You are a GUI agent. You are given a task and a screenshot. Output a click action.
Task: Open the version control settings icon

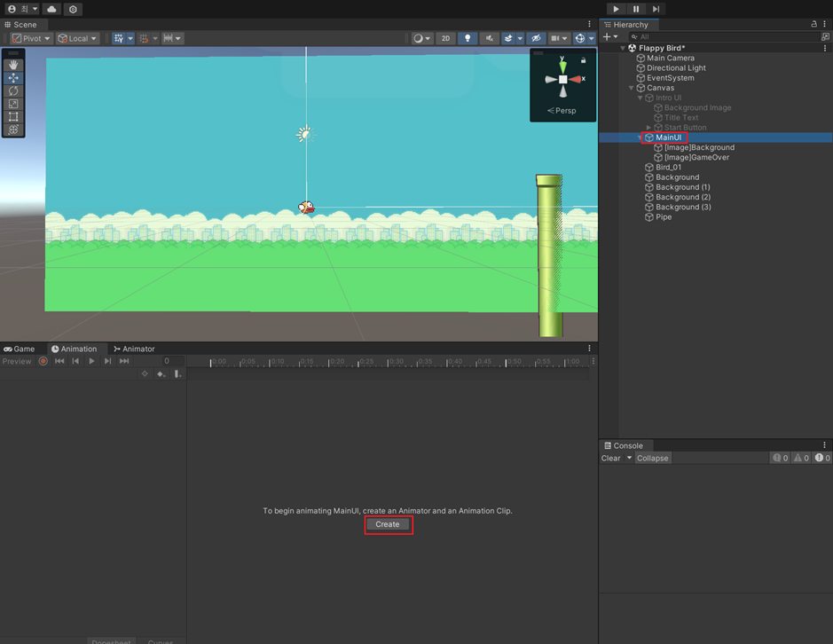tap(73, 9)
